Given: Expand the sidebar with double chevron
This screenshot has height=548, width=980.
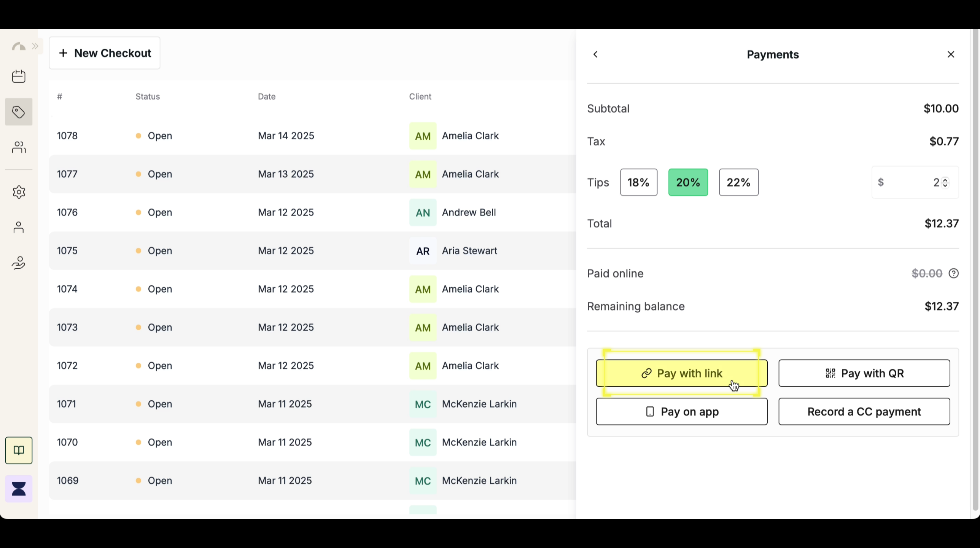Looking at the screenshot, I should (x=35, y=46).
